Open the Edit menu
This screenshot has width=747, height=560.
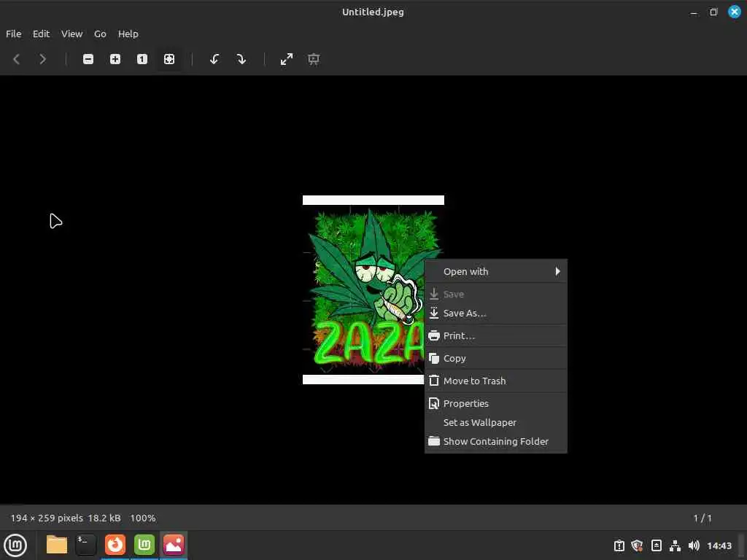41,34
